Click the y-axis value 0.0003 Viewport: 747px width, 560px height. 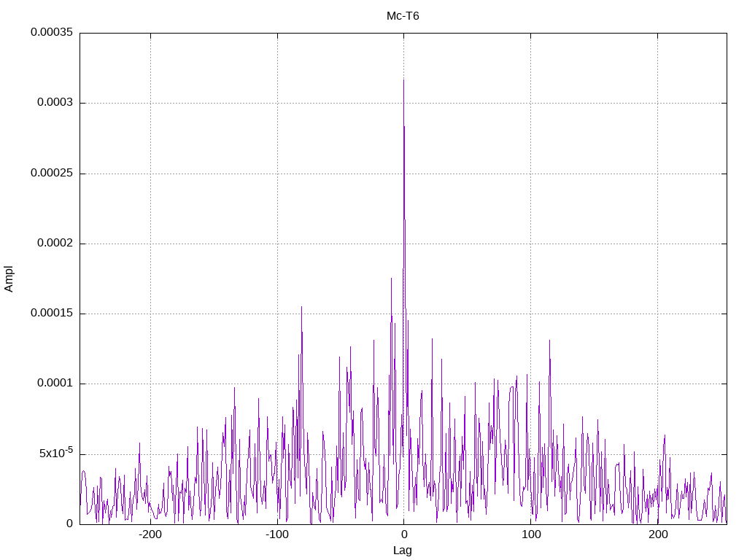[x=55, y=102]
